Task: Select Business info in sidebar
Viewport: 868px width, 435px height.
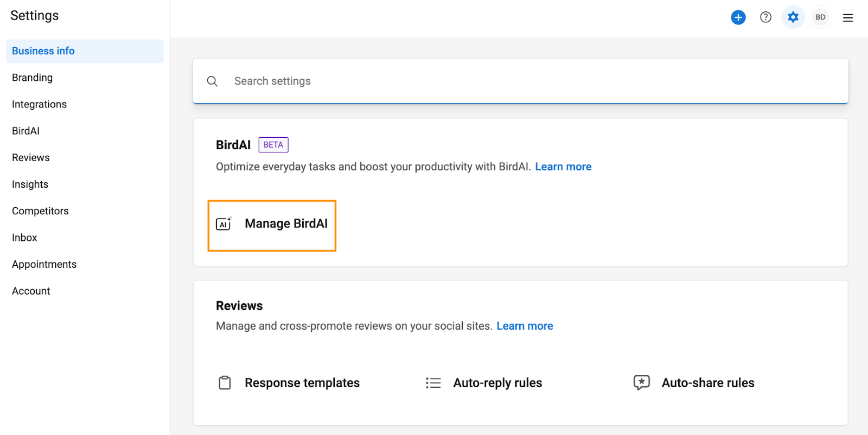Action: [x=85, y=51]
